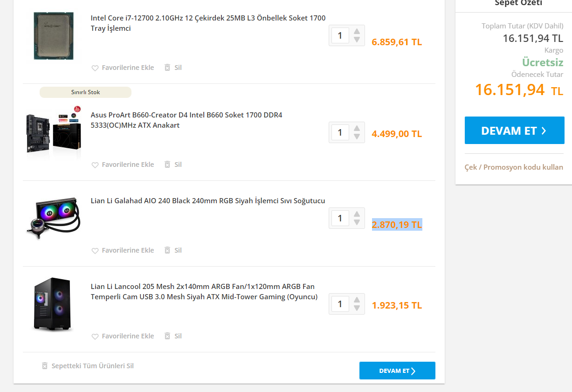Delete Asus ProArt B660 via trash icon
572x392 pixels.
point(167,165)
